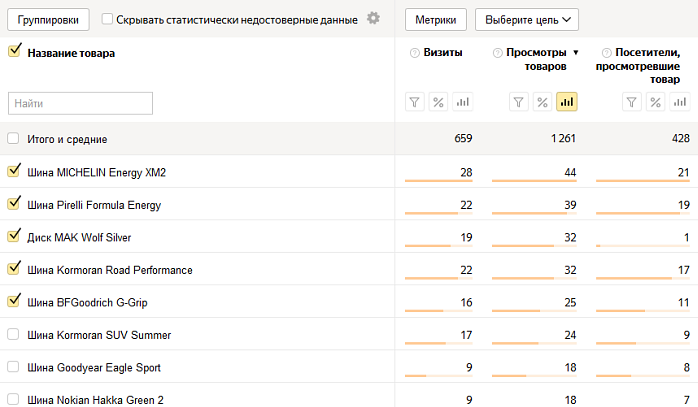Tick the Шина Kormoran SUV Summer checkbox
Viewport: 698px width, 407px height.
(13, 334)
